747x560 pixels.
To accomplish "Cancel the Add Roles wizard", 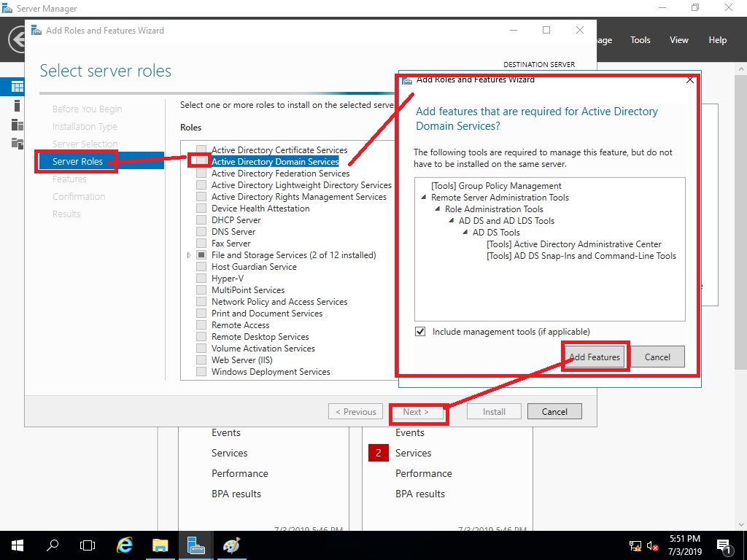I will 554,412.
